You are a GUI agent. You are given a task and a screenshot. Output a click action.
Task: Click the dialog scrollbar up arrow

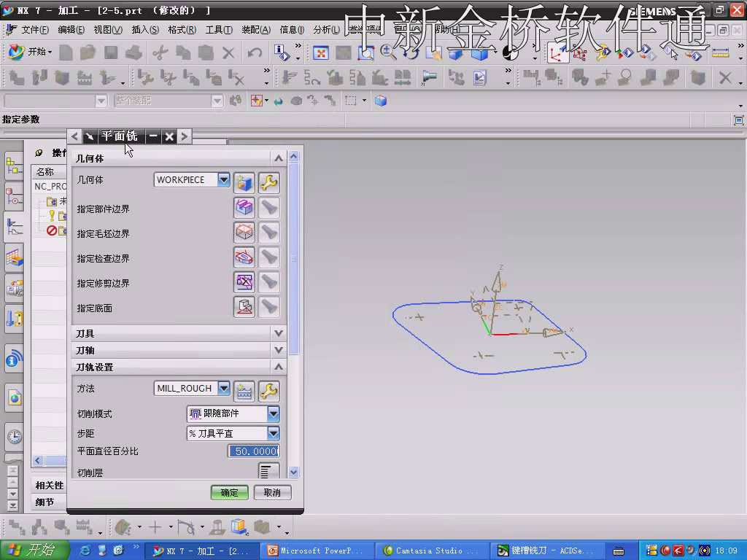pos(293,156)
